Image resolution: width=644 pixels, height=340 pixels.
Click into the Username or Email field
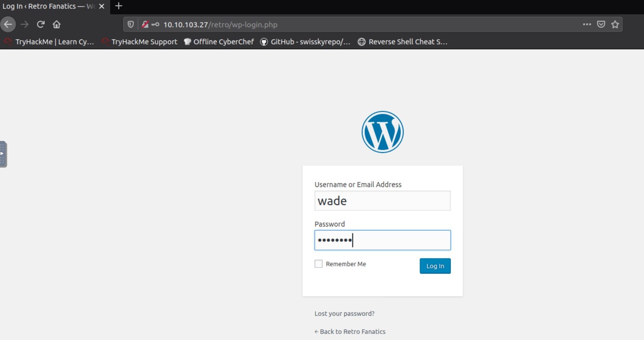tap(382, 201)
